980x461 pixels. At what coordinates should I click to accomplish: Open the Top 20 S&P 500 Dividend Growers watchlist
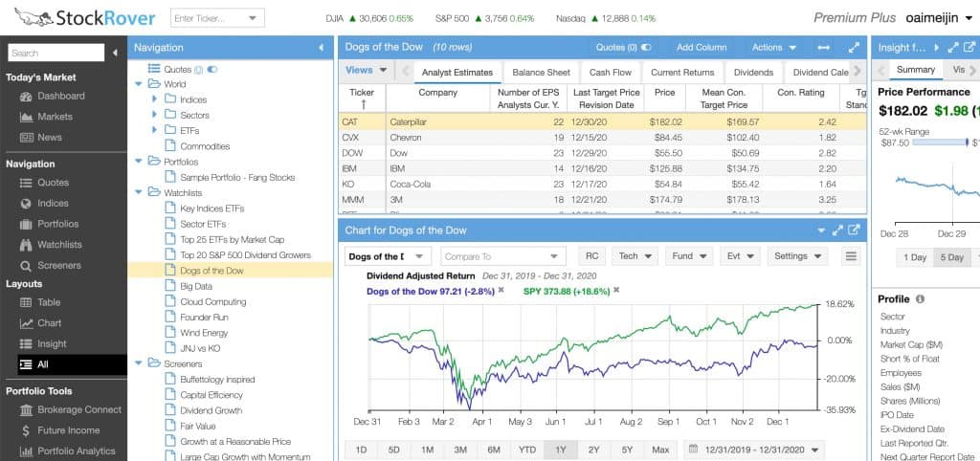[245, 255]
